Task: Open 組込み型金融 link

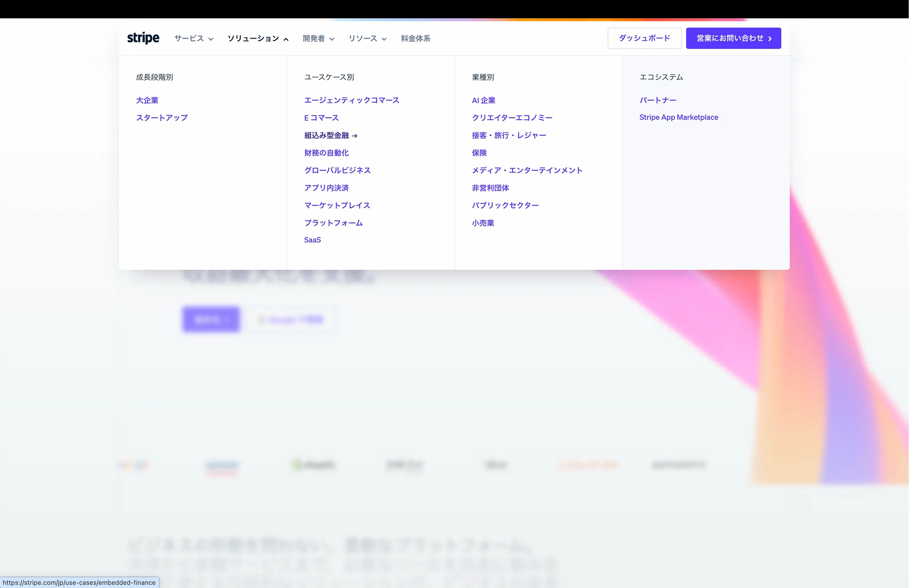Action: 331,135
